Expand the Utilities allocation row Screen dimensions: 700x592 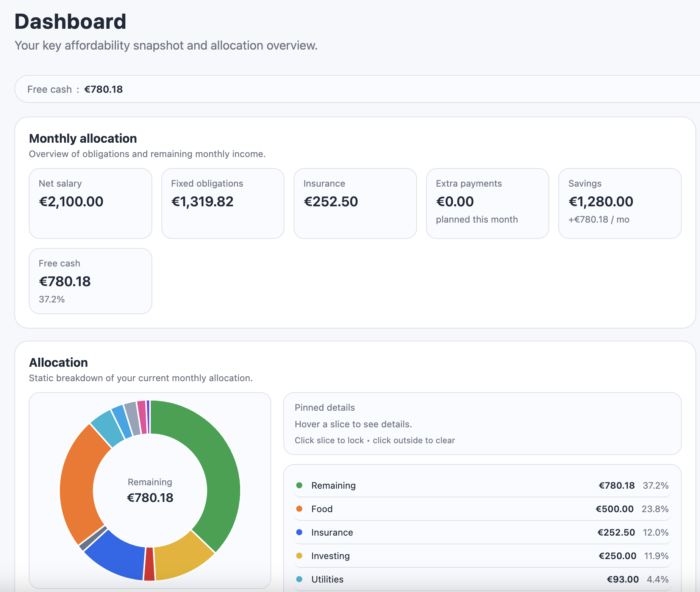(x=481, y=580)
